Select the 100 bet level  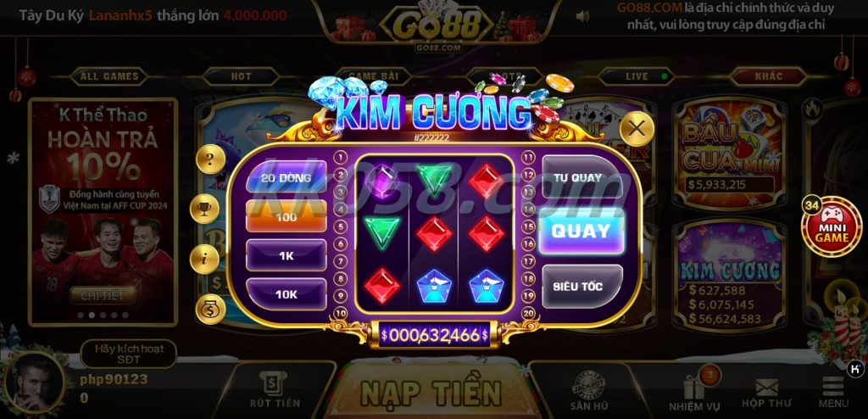coord(287,216)
